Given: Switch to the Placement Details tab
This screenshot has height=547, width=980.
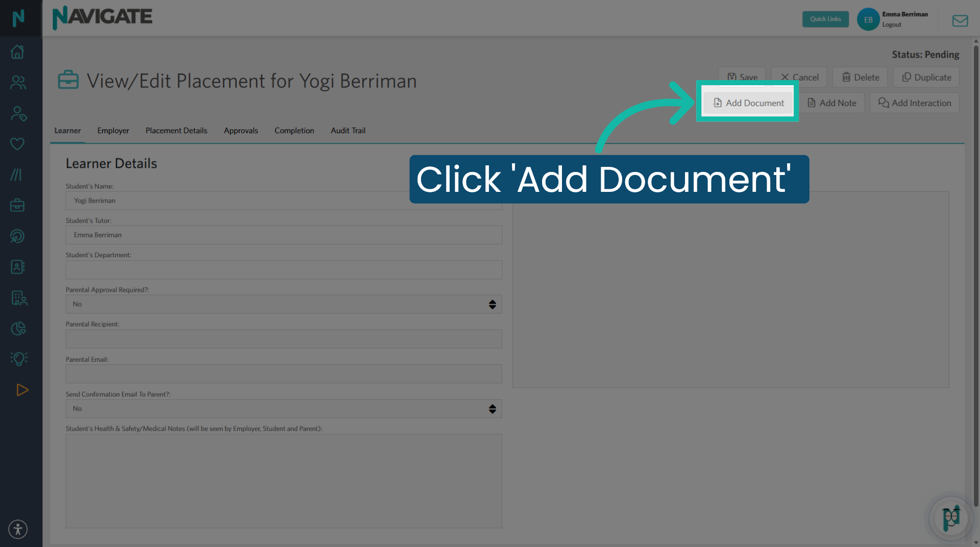Looking at the screenshot, I should click(176, 131).
